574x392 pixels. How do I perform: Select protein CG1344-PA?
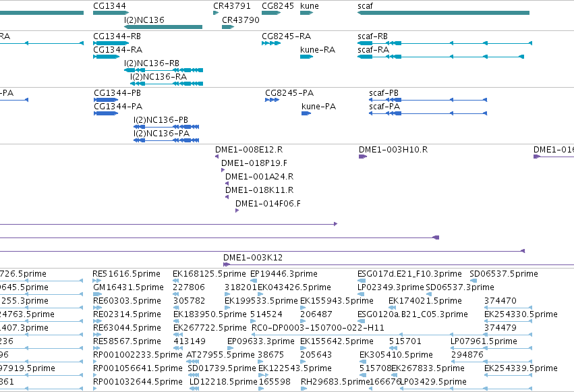pos(118,107)
